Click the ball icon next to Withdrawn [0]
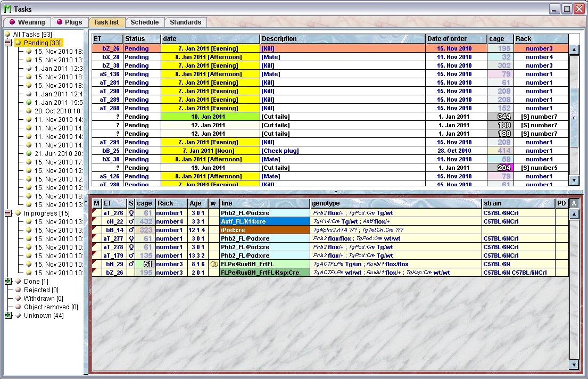This screenshot has width=588, height=379. pos(18,299)
